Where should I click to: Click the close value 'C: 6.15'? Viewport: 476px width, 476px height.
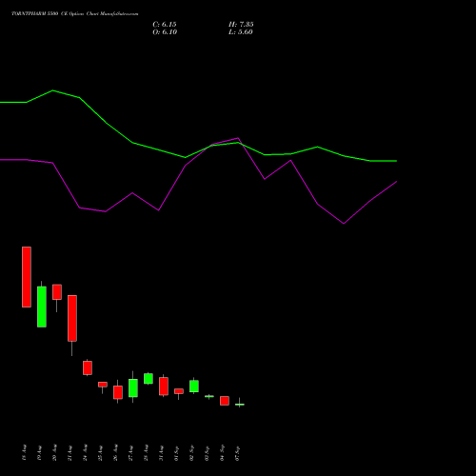pyautogui.click(x=165, y=25)
